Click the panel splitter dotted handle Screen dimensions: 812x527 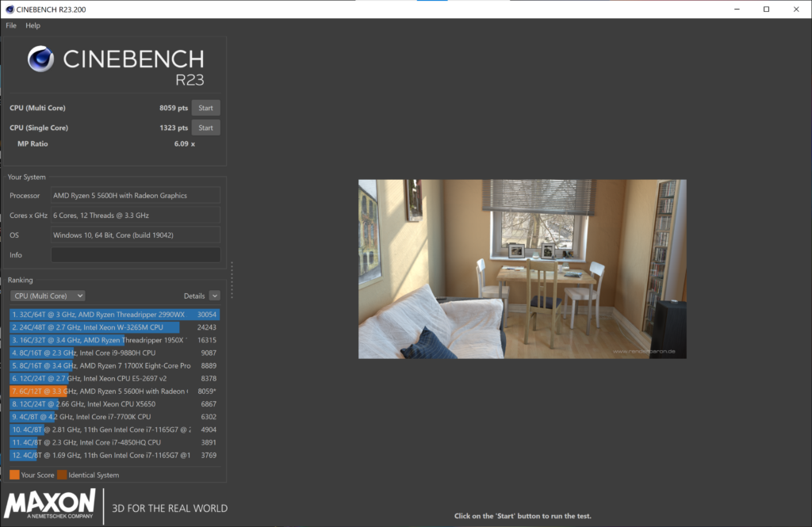tap(232, 280)
